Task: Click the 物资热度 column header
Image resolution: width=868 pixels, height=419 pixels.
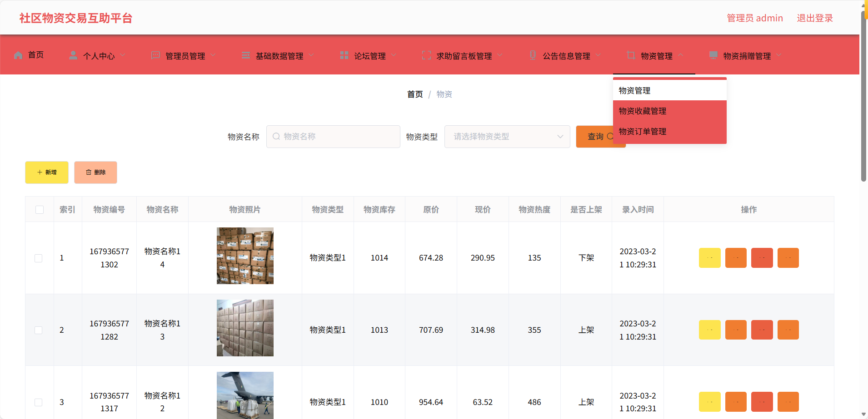Action: (534, 210)
